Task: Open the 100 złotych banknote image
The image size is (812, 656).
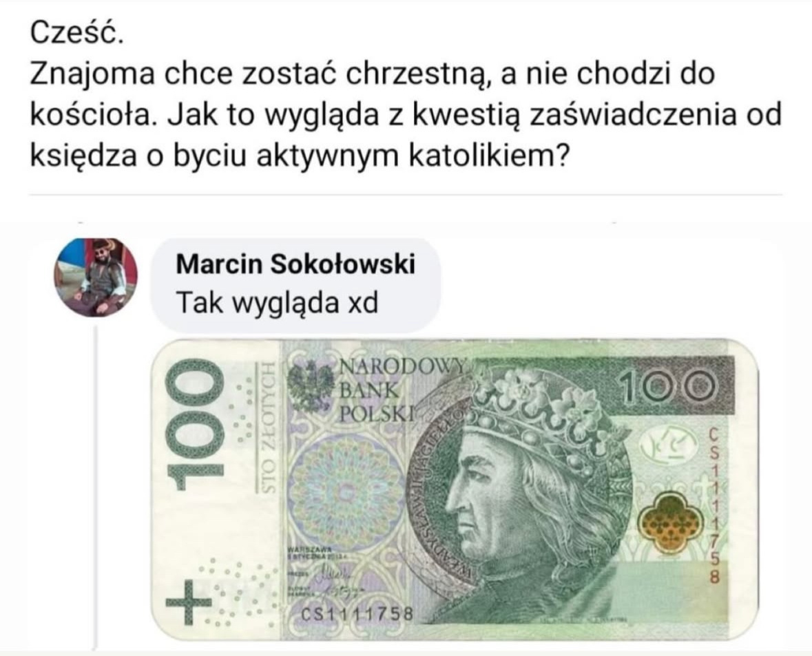Action: [455, 490]
